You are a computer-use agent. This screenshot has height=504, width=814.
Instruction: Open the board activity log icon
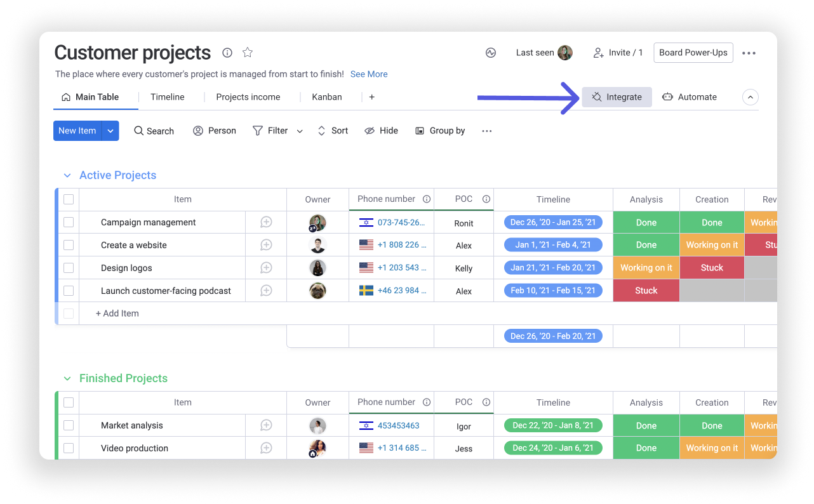click(490, 53)
